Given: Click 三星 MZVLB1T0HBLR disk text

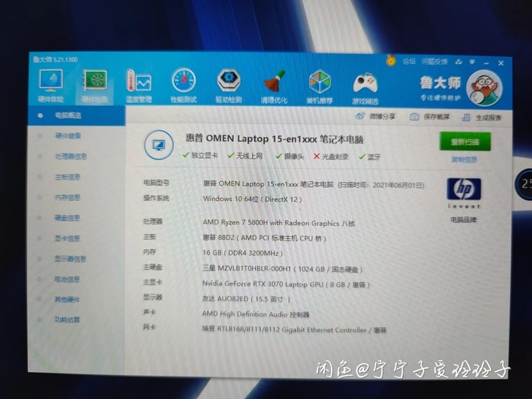Looking at the screenshot, I should click(282, 269).
